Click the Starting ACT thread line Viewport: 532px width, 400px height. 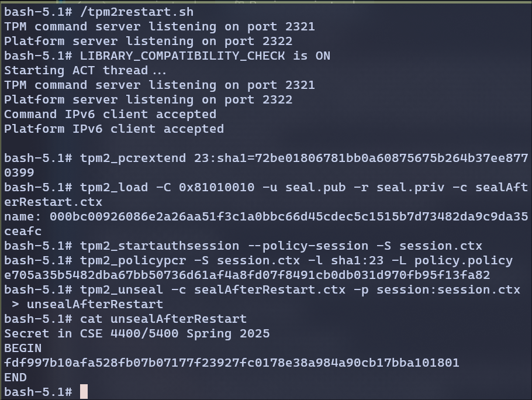coord(85,71)
